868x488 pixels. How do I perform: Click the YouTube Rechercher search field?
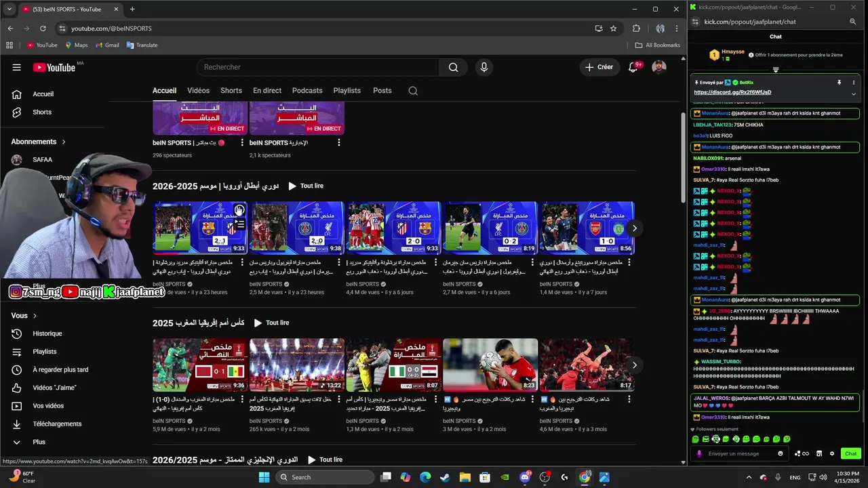click(317, 67)
